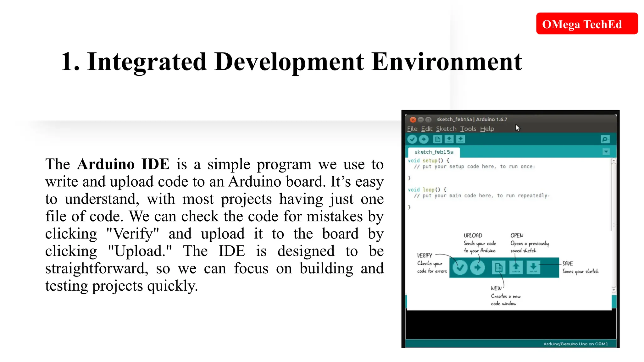Maximize the Arduino IDE window
Image resolution: width=644 pixels, height=362 pixels.
pos(428,120)
